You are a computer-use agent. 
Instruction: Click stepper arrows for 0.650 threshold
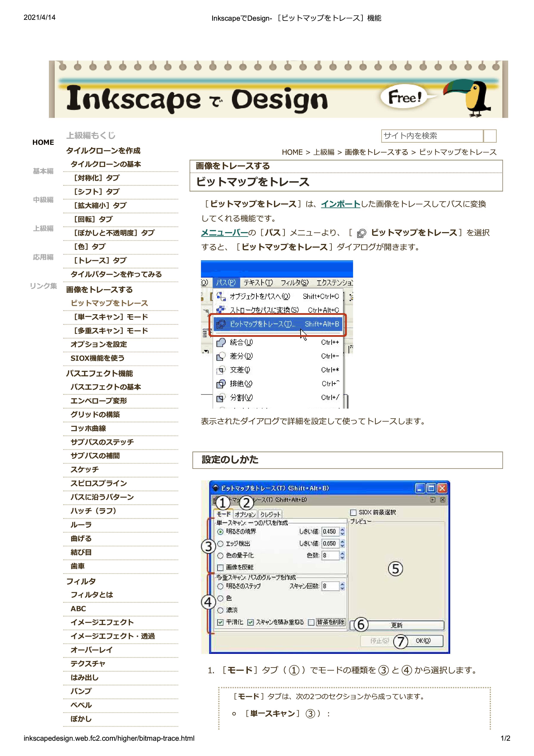pos(342,543)
